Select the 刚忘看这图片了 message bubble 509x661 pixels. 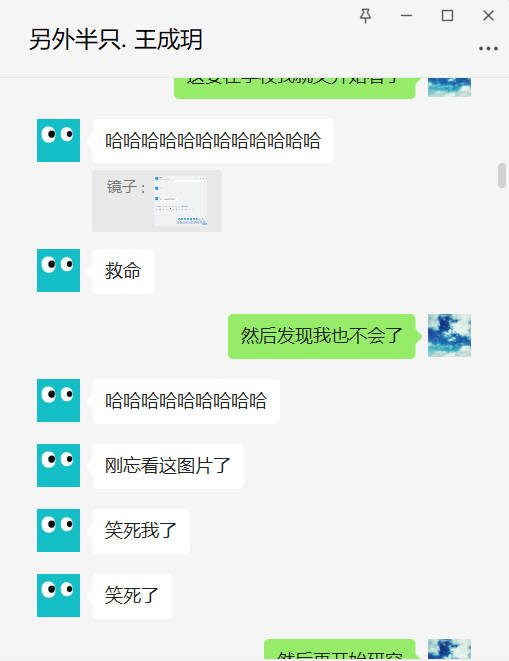168,466
